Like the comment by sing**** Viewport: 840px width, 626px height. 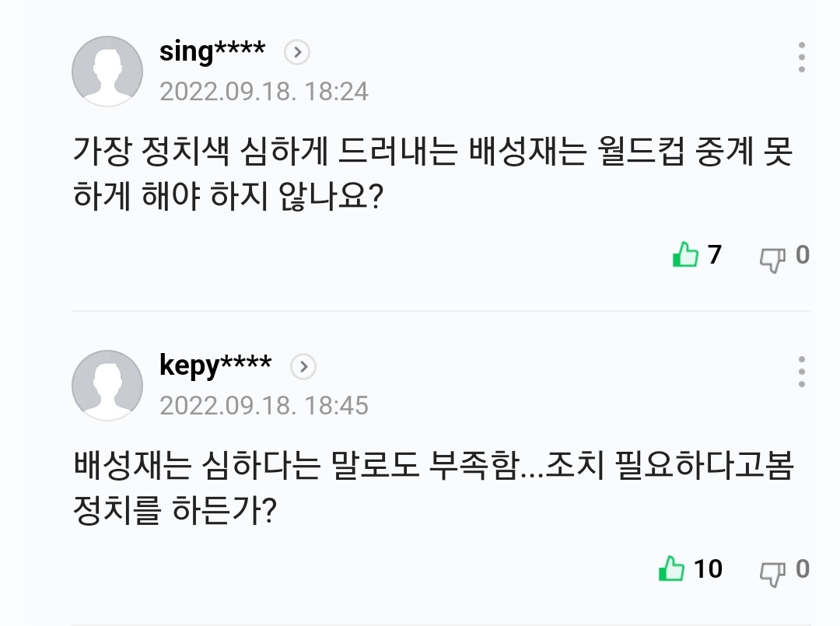(x=685, y=255)
